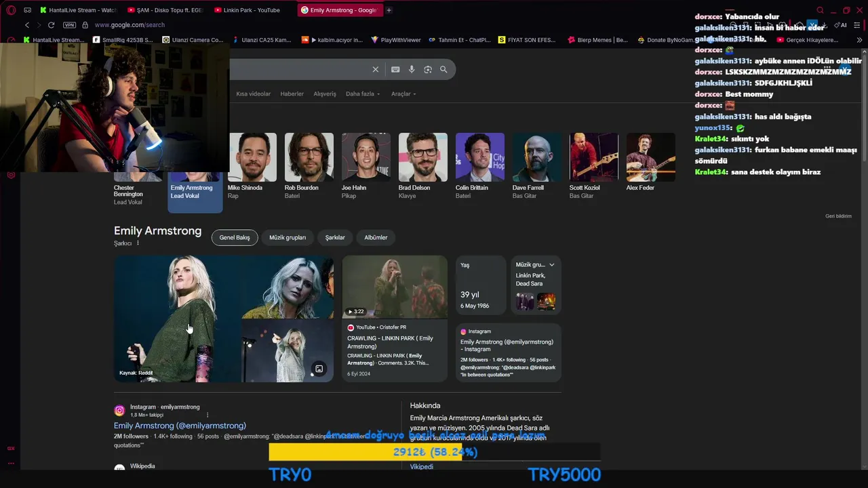Select the highlighted Emily Armstrong Lead Vokal card
Screen dimensions: 868x488
point(195,192)
